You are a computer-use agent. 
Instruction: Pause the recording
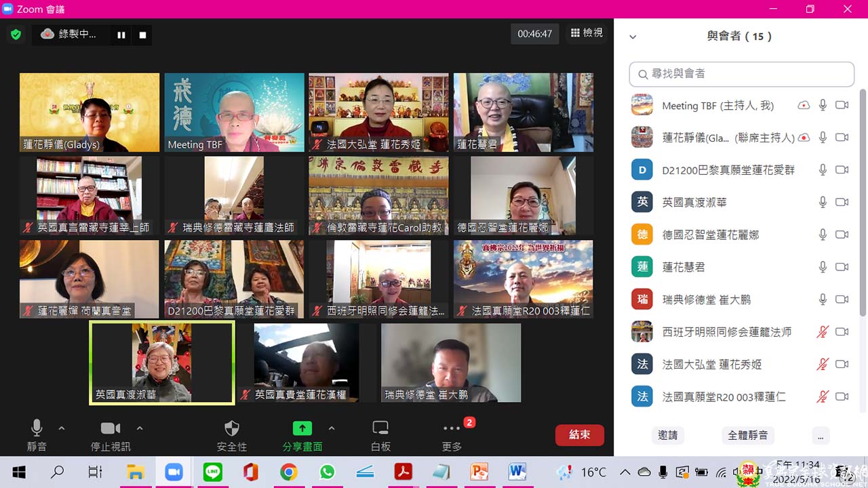[121, 35]
